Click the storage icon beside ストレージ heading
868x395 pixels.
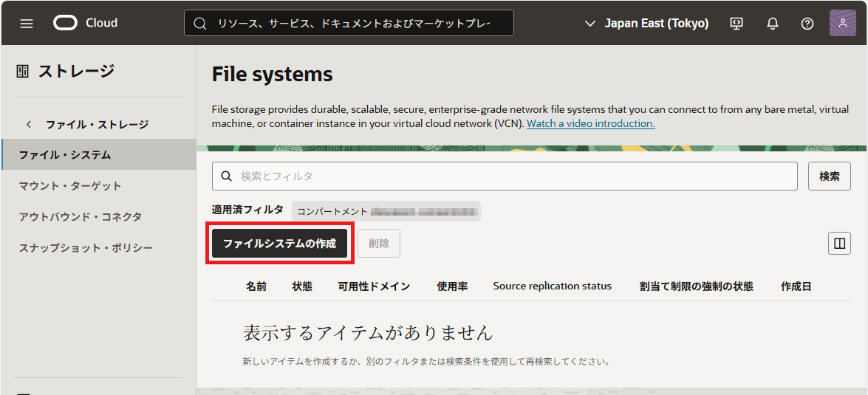pyautogui.click(x=22, y=72)
